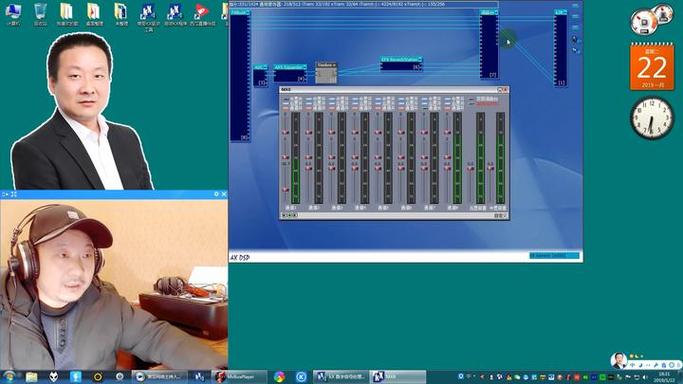Open the MixturePlayer taskbar item
This screenshot has width=683, height=384.
[240, 377]
